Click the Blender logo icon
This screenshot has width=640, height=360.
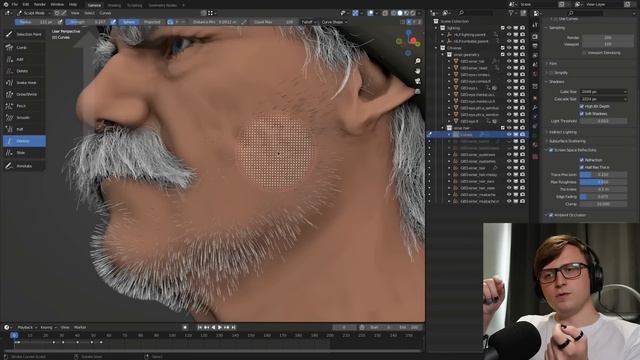pos(6,4)
